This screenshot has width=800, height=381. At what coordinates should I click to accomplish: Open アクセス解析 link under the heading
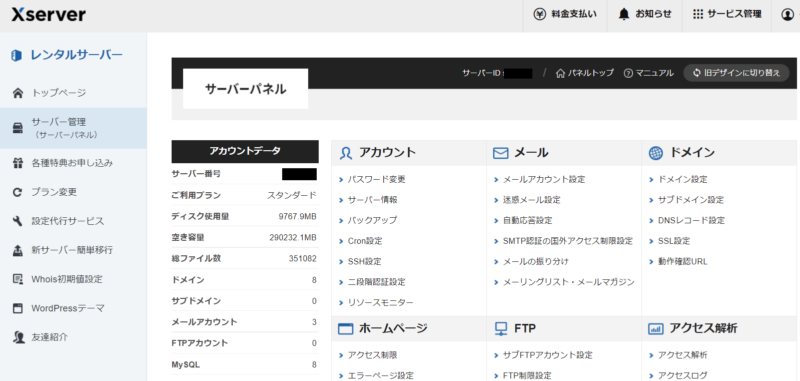[x=683, y=355]
